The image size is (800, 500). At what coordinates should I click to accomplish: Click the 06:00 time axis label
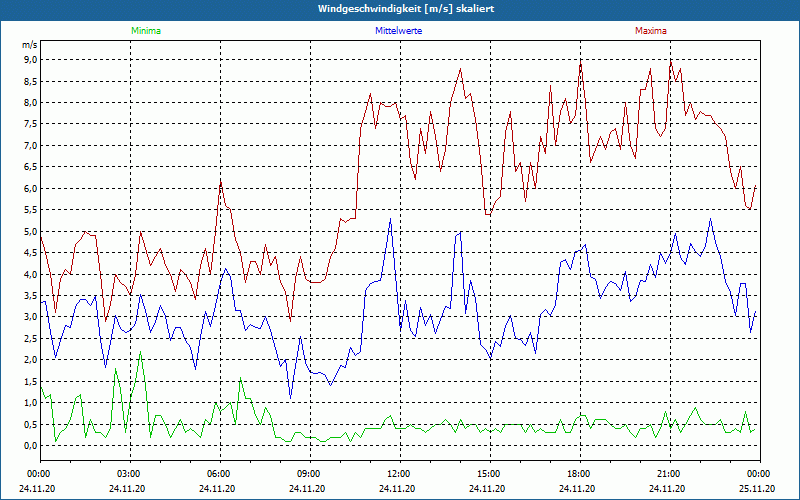pos(217,474)
